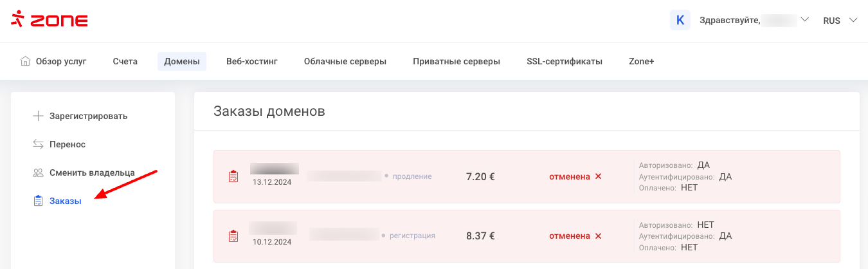The image size is (868, 269).
Task: Click the red X next to 7.20 € order
Action: point(598,176)
